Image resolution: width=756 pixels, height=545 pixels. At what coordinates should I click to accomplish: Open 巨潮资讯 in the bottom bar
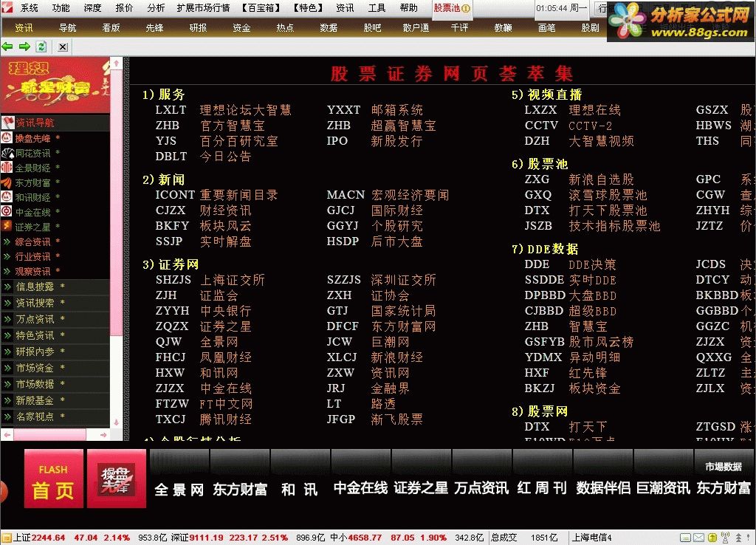coord(663,488)
